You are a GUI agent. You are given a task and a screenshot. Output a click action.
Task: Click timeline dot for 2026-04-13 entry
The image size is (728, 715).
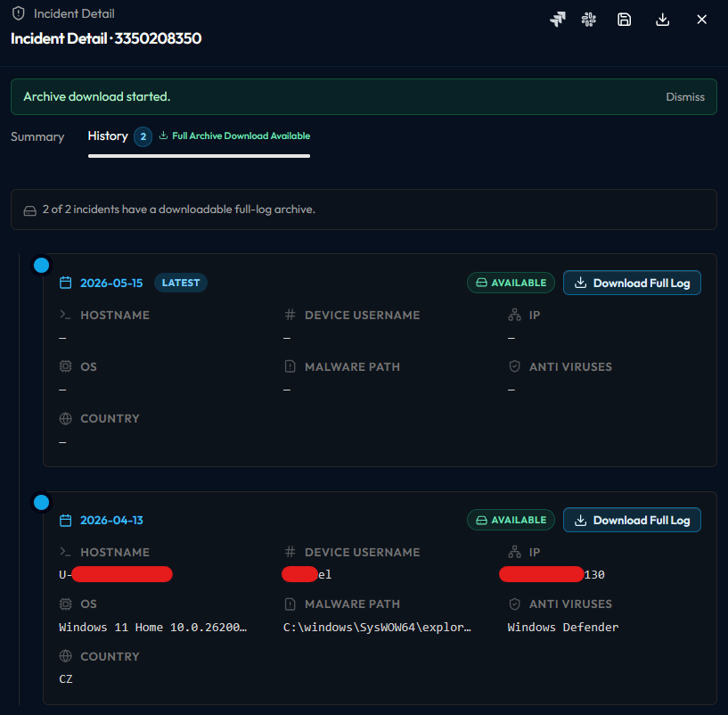pyautogui.click(x=41, y=502)
